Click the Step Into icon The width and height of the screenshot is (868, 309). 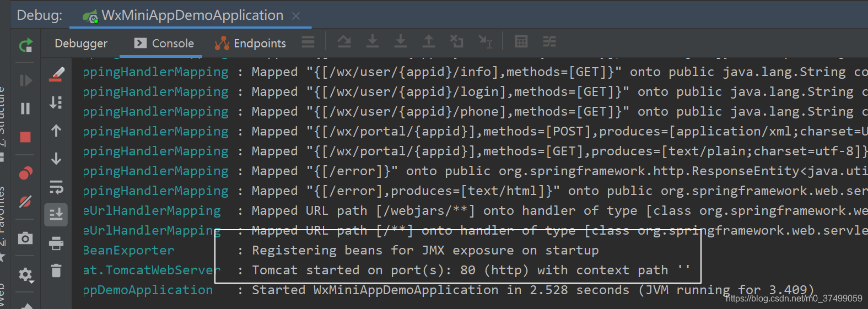(401, 41)
